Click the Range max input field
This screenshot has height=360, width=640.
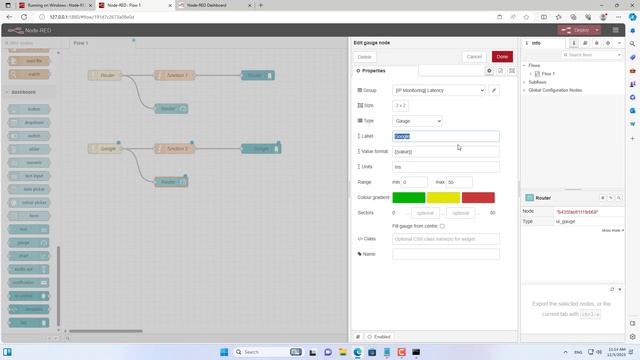click(x=459, y=182)
